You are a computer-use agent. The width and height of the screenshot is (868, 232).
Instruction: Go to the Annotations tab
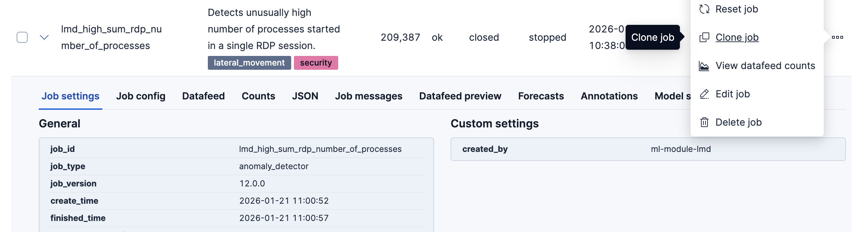coord(609,96)
